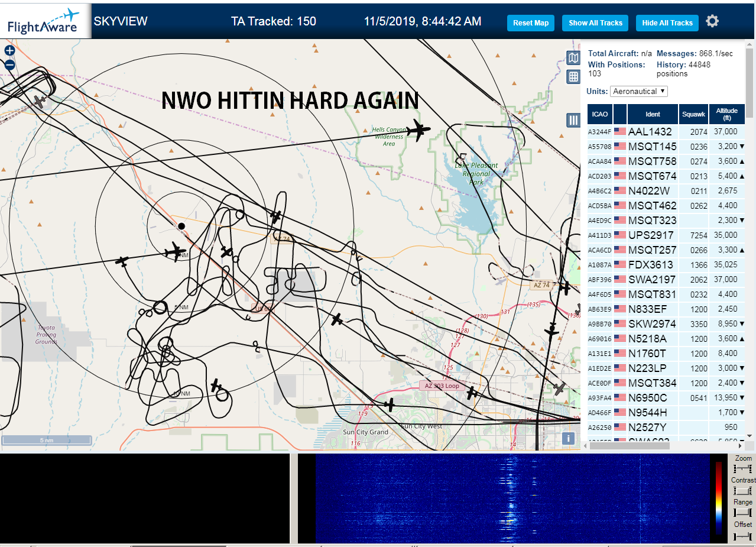Image resolution: width=756 pixels, height=547 pixels.
Task: Sort table by ICAO column header
Action: (x=599, y=114)
